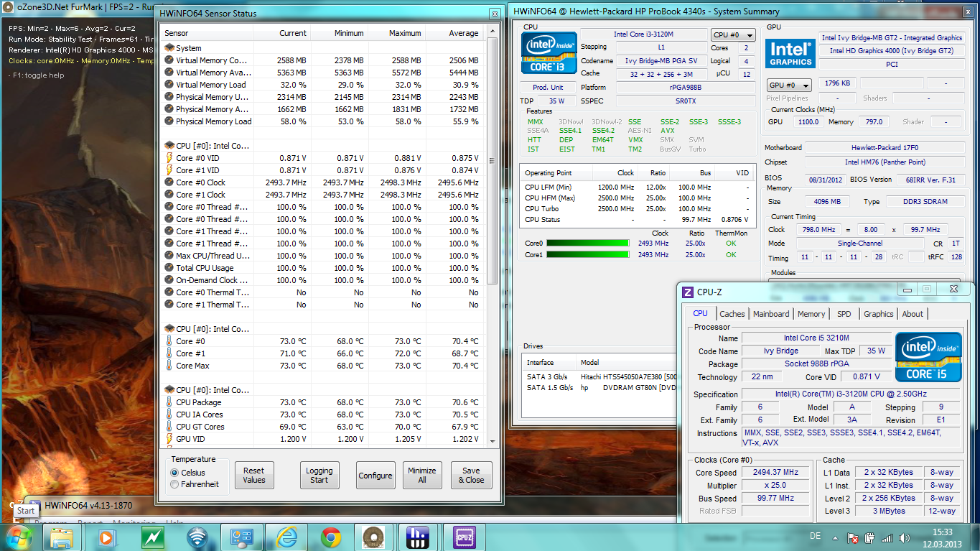Screen dimensions: 980x551
Task: Open the SPD tab in CPU-Z
Action: 844,314
